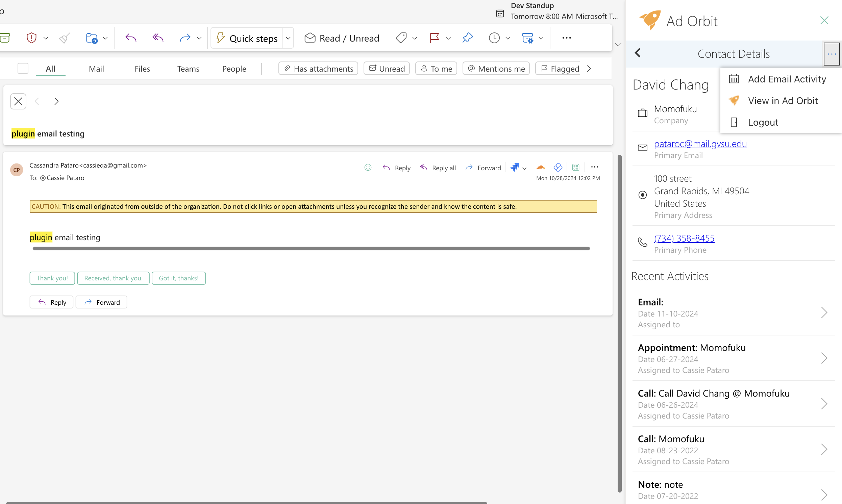Expand the Report dropdown arrow
Image resolution: width=842 pixels, height=504 pixels.
[46, 38]
